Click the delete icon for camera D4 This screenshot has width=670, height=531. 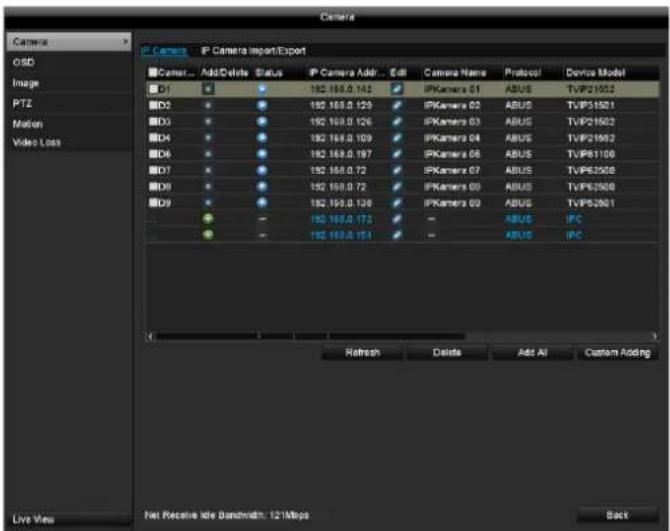[x=208, y=138]
